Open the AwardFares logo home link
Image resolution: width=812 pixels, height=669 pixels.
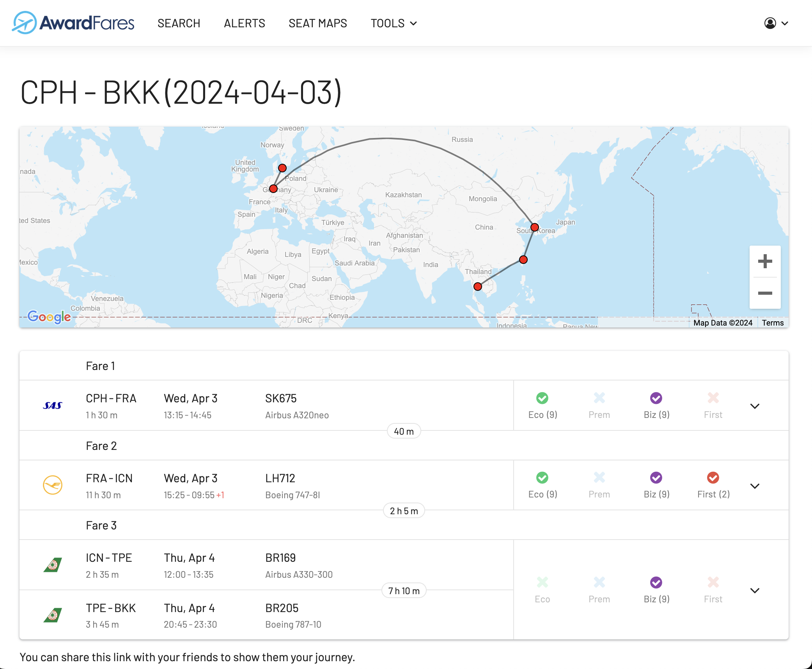tap(73, 23)
